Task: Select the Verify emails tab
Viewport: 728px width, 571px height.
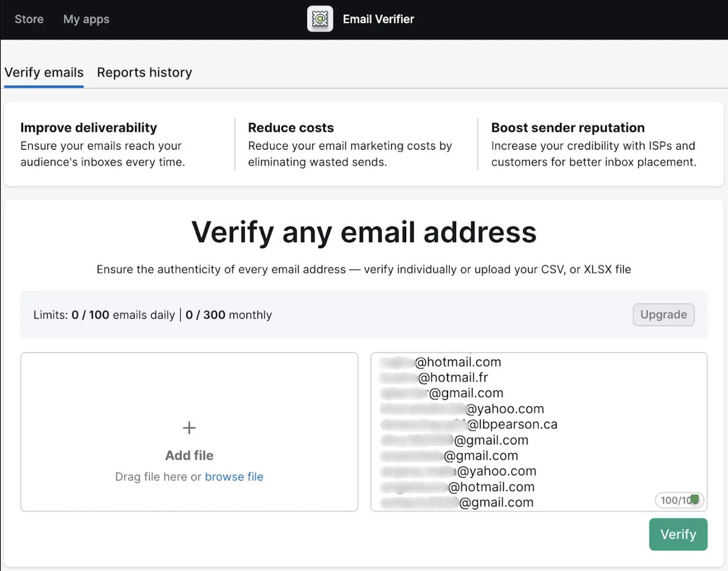Action: point(44,72)
